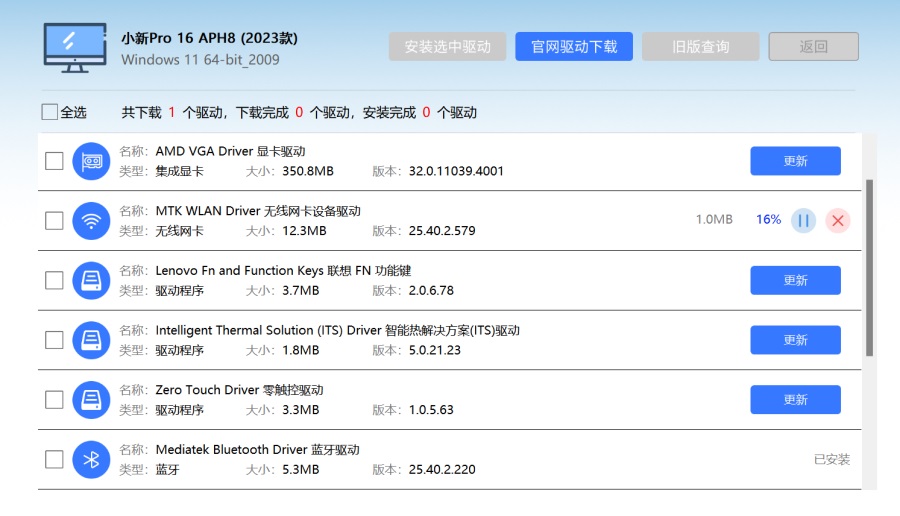
Task: Tick the 全选 select-all checkbox
Action: [50, 112]
